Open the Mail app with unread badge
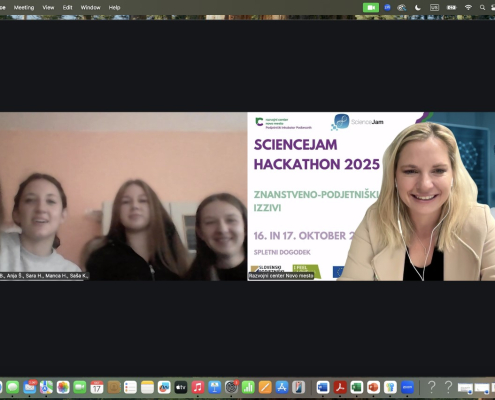 pos(30,387)
